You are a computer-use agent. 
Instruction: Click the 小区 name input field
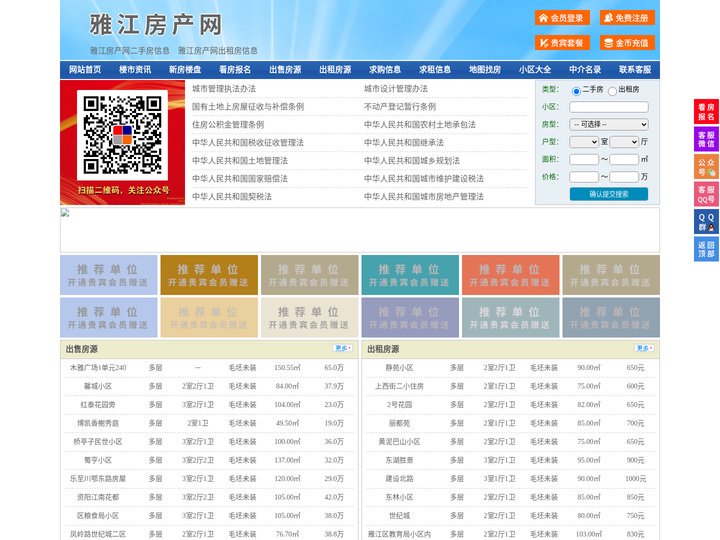[609, 107]
